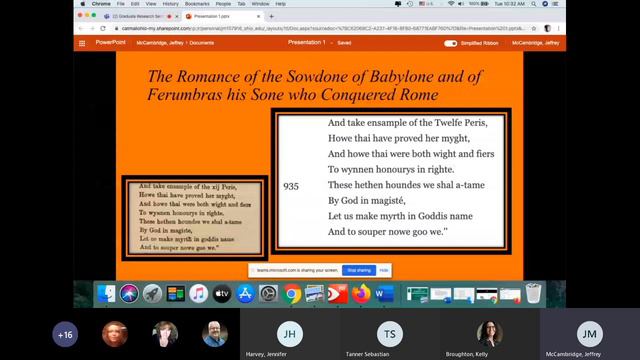Screen dimensions: 640x360
Task: Open the Trash in Dock
Action: [x=533, y=293]
